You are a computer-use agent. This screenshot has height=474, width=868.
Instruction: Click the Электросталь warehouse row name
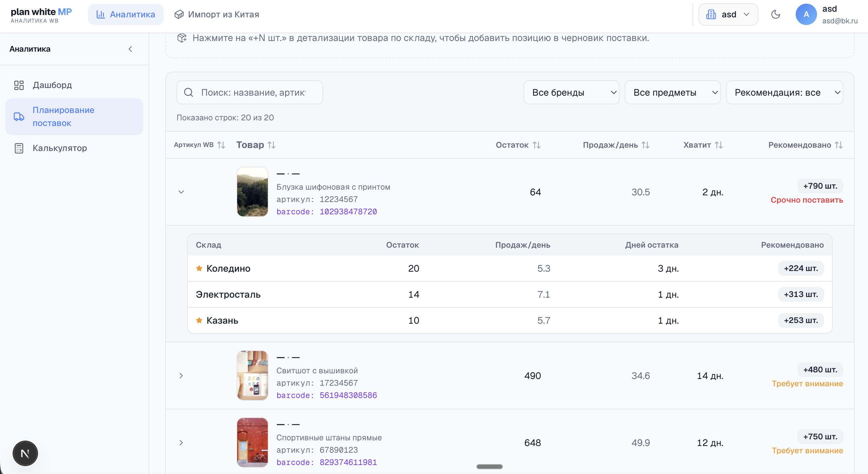click(228, 294)
